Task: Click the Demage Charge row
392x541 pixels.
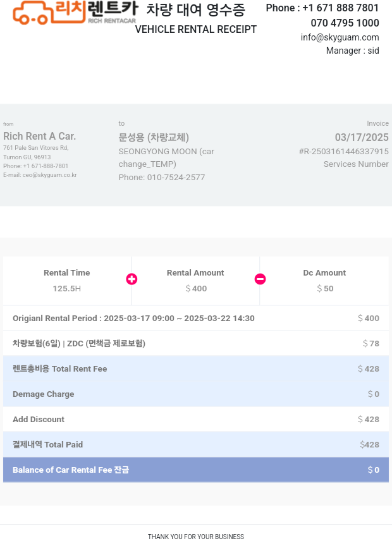Action: coord(196,394)
